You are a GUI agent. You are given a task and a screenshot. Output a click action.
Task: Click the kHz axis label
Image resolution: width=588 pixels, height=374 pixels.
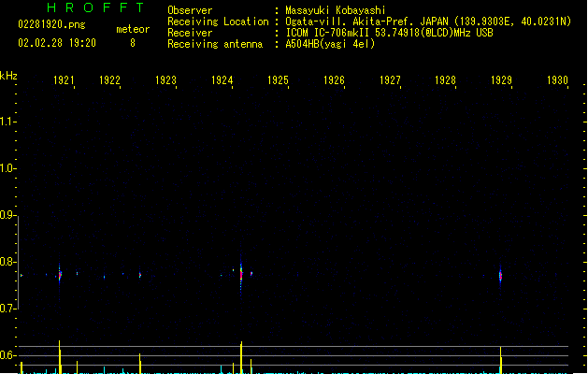coord(8,76)
